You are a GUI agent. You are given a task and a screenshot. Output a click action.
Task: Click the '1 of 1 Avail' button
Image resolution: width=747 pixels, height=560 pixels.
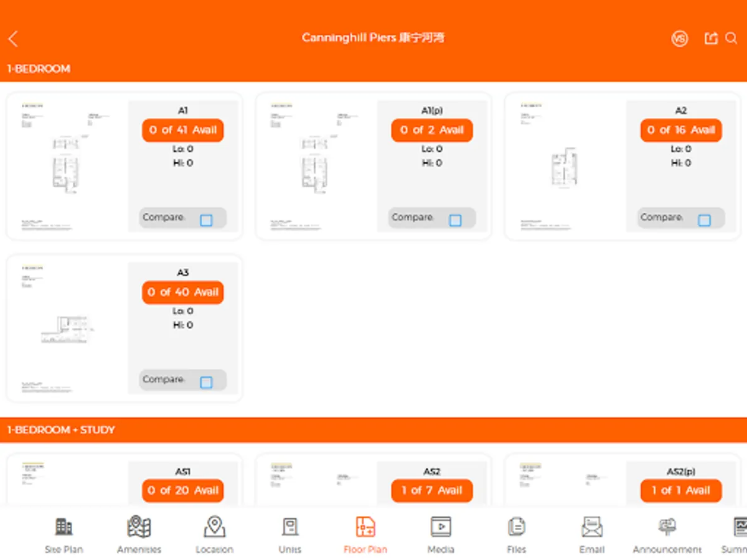(x=681, y=491)
